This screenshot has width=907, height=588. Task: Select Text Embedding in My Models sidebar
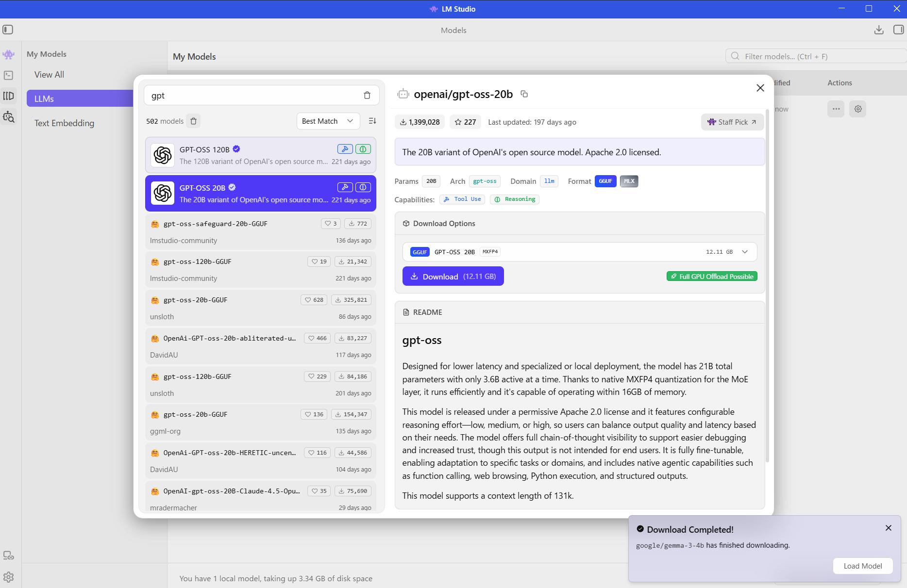click(64, 123)
